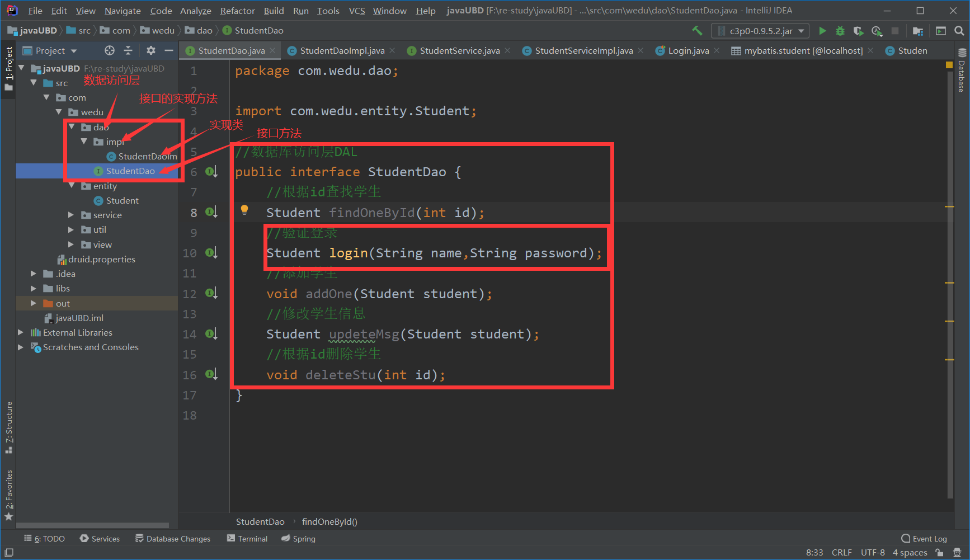This screenshot has height=560, width=970.
Task: Click implementation gutter icon beside addOne
Action: coord(211,293)
